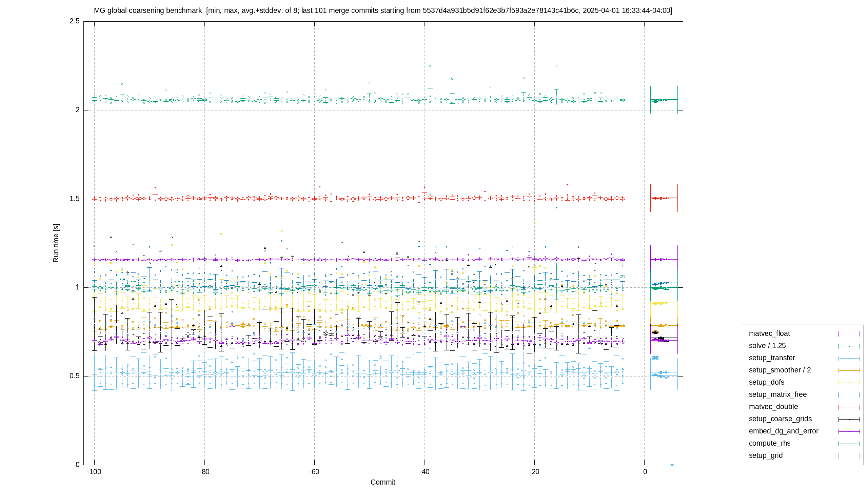Viewport: 868px width, 488px height.
Task: Select the setup_matrix_free legend label
Action: click(x=777, y=394)
